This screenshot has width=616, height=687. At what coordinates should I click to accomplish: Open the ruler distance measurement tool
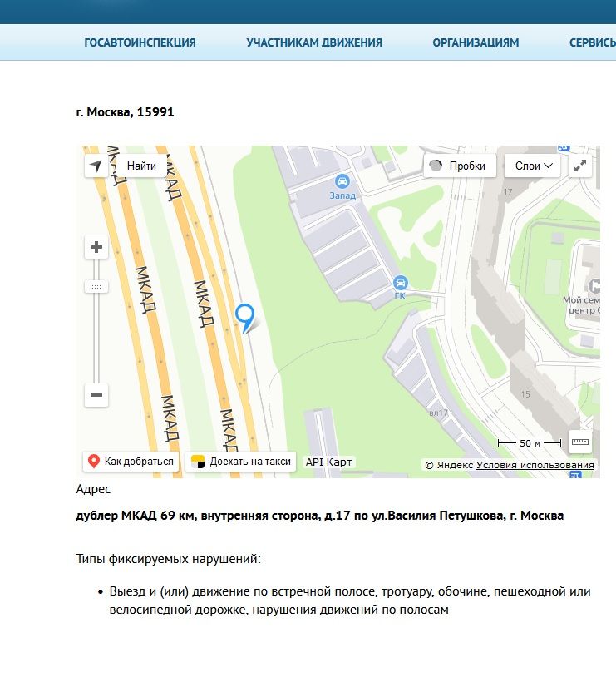579,442
